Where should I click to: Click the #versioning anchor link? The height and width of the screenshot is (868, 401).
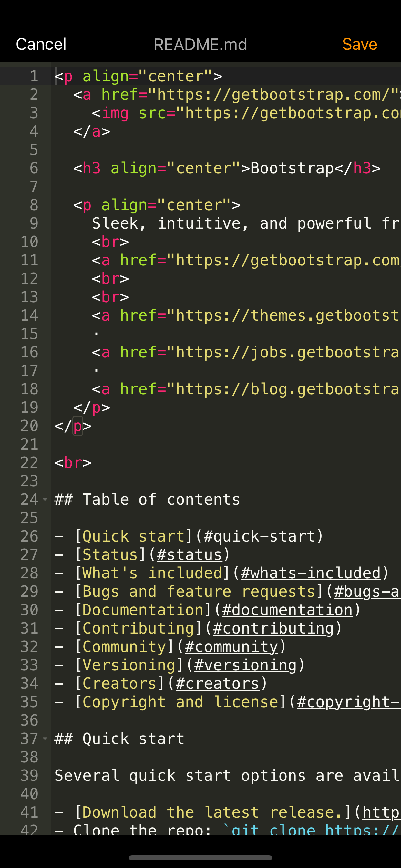[x=245, y=665]
